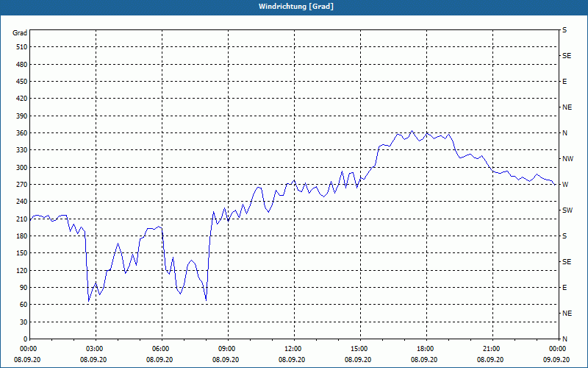588x368 pixels.
Task: Click the 08.09.20 date under 12:00
Action: pos(292,360)
